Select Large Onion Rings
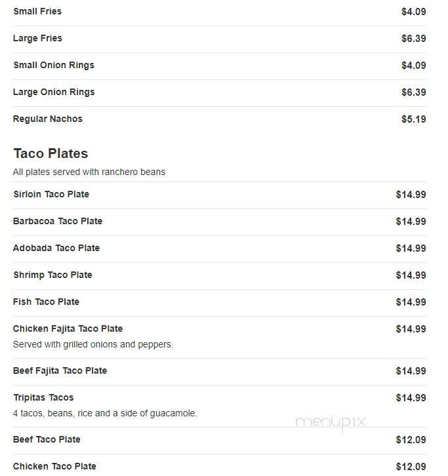Viewport: 448px width, 476px height. 219,93
